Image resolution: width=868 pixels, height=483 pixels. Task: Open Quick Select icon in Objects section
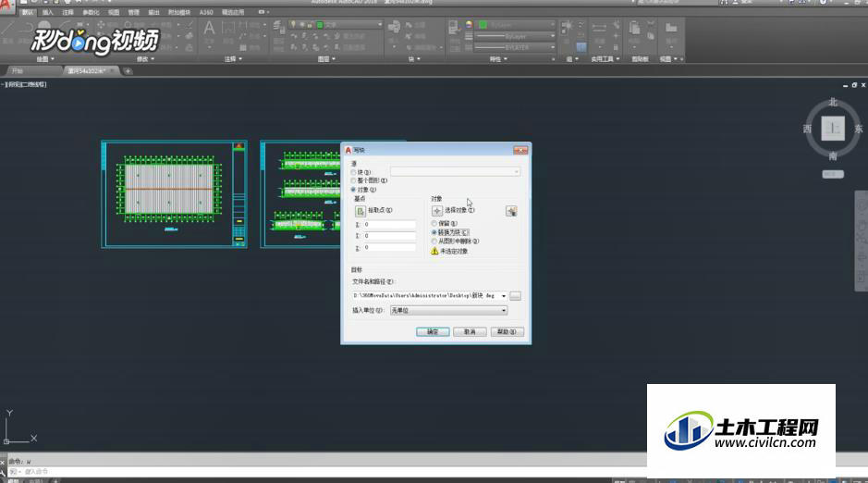click(511, 211)
